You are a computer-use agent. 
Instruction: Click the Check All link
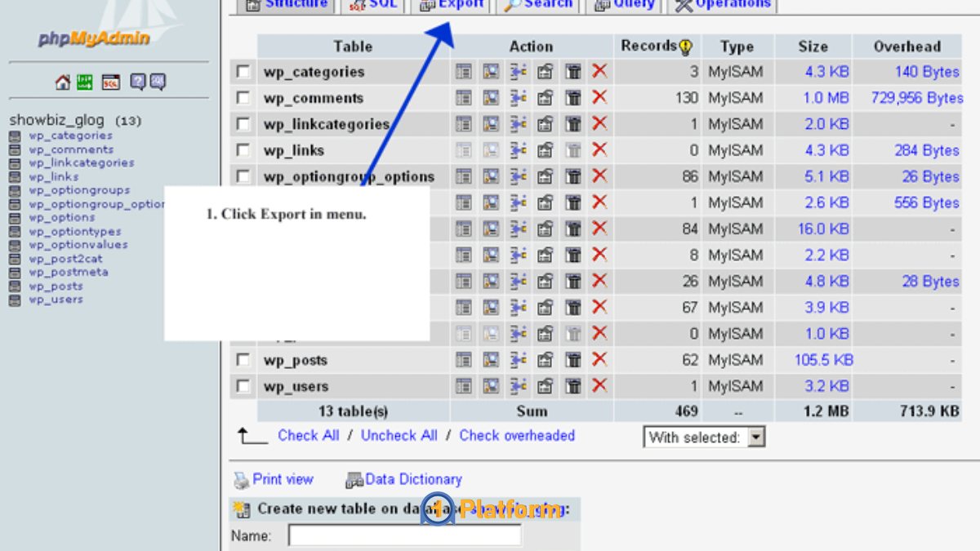[x=307, y=435]
